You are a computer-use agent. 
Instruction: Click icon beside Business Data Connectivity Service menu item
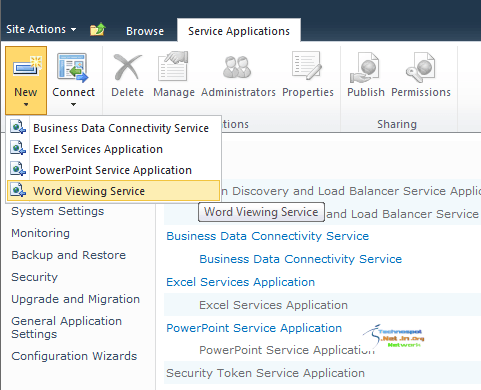point(18,127)
